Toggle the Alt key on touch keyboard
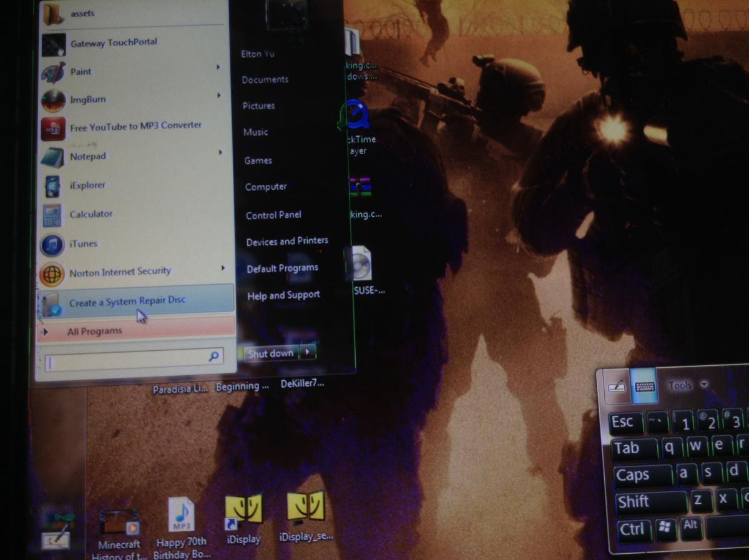 pos(690,527)
